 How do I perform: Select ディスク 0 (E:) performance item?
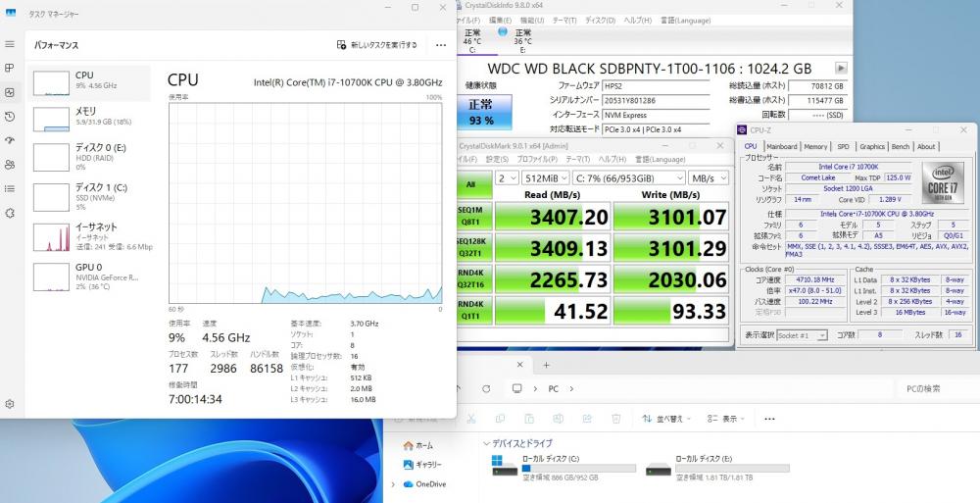point(91,157)
